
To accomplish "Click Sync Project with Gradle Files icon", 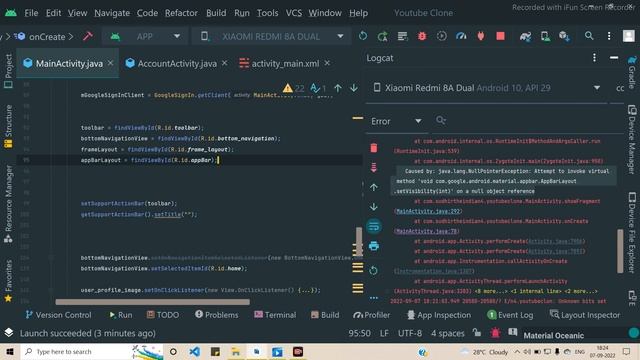I will [x=525, y=36].
